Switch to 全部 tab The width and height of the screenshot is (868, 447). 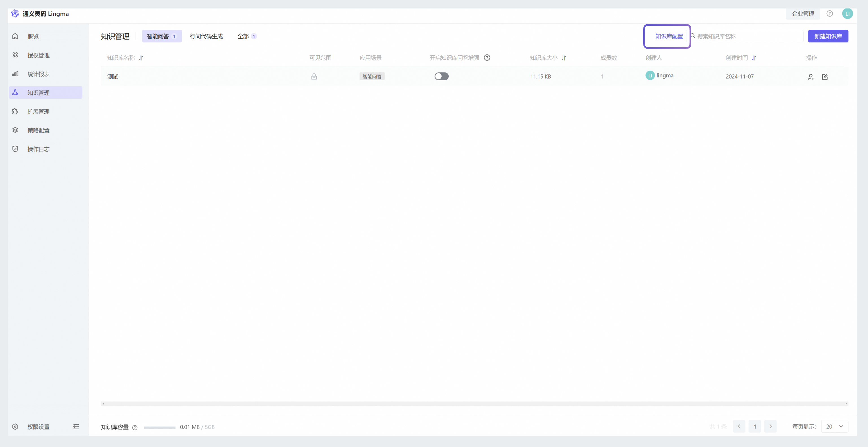point(247,36)
